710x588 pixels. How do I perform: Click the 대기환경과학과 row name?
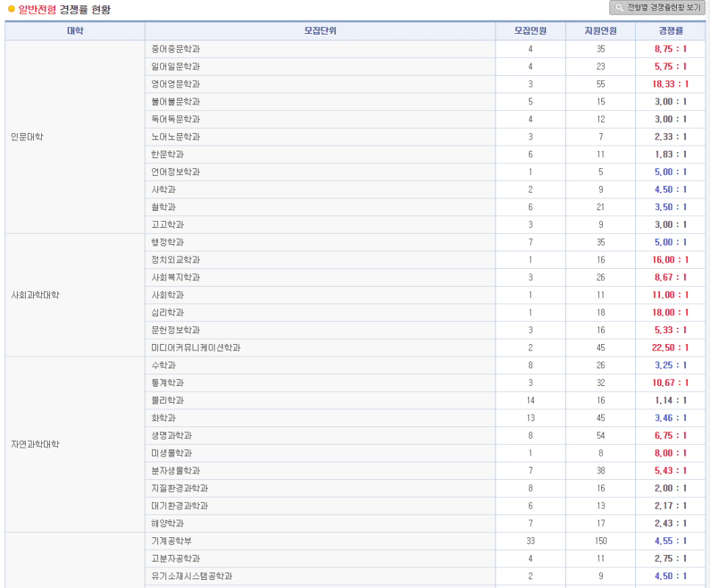click(x=180, y=506)
